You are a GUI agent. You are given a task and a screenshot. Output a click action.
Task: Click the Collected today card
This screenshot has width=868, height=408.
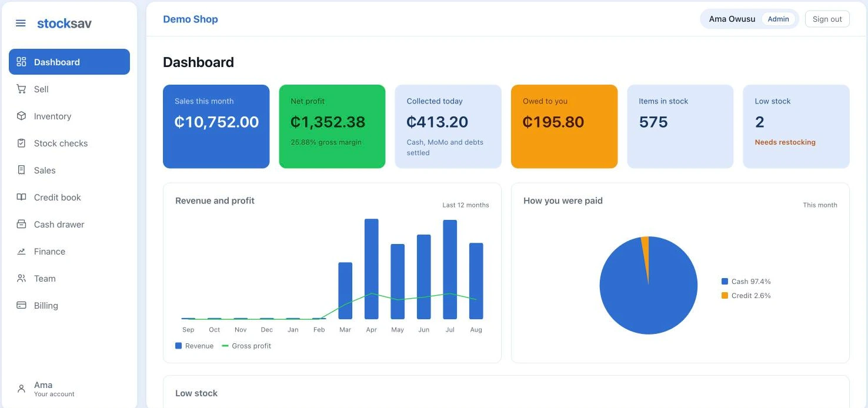click(448, 126)
